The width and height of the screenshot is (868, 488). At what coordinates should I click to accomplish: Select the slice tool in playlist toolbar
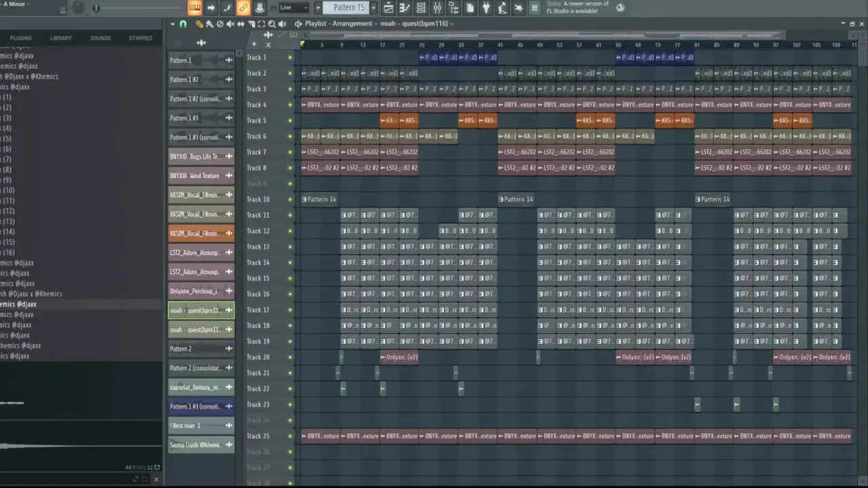click(x=251, y=24)
